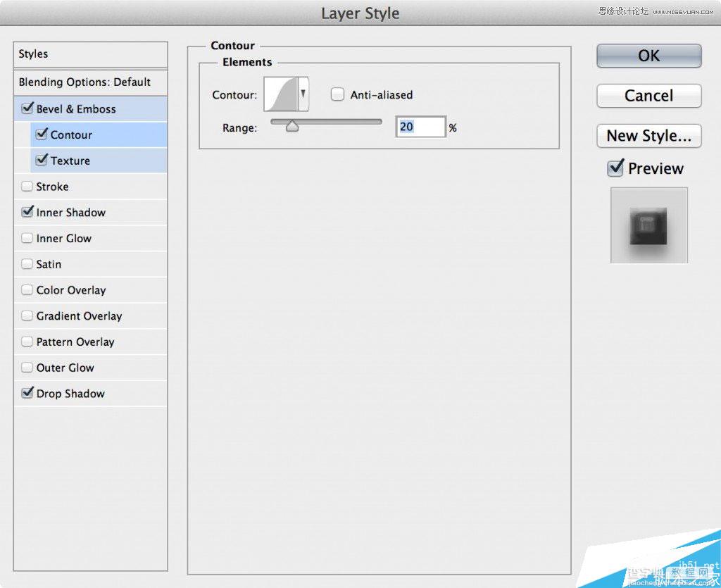The image size is (721, 588).
Task: Select the Bevel & Emboss row
Action: pyautogui.click(x=91, y=109)
